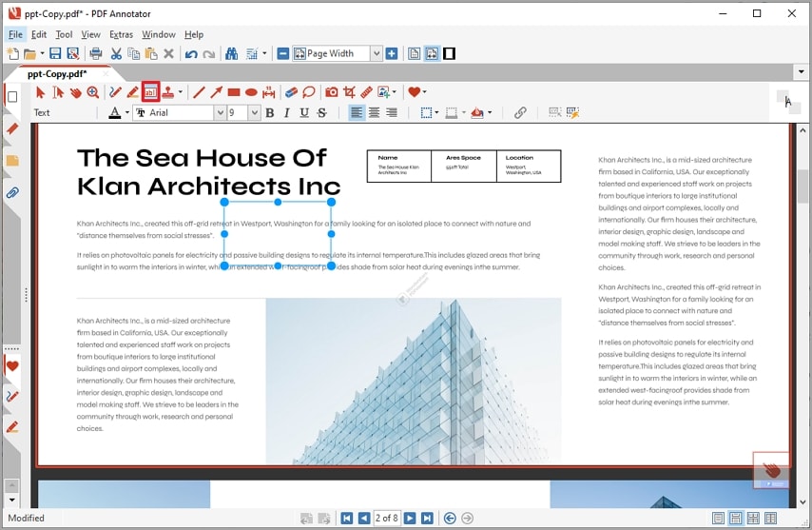Click the Insert Link chain icon
This screenshot has width=812, height=530.
(x=520, y=112)
